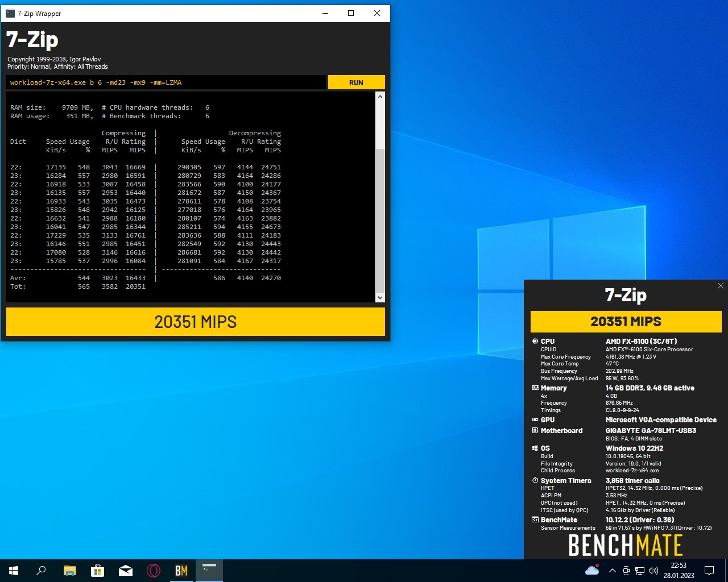
Task: Maximize the 7-Zip Wrapper window
Action: coord(351,13)
